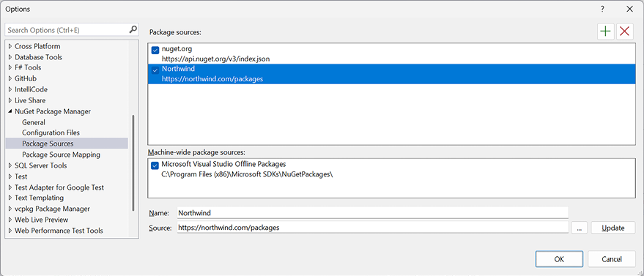Select the Northwind source row
Screen dimensions: 644x276
coord(391,74)
